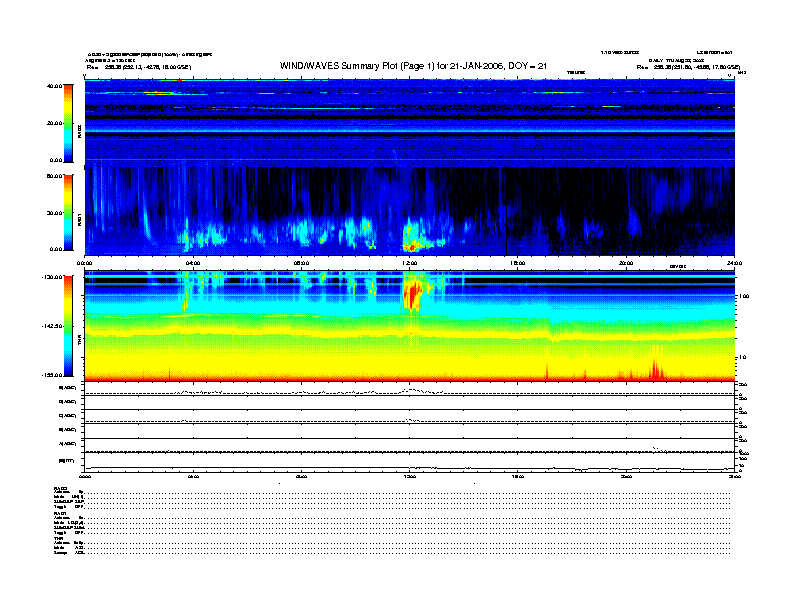Viewport: 792px width, 612px height.
Task: Click the 16:00 tick label under the middle spectrogram
Action: point(518,263)
